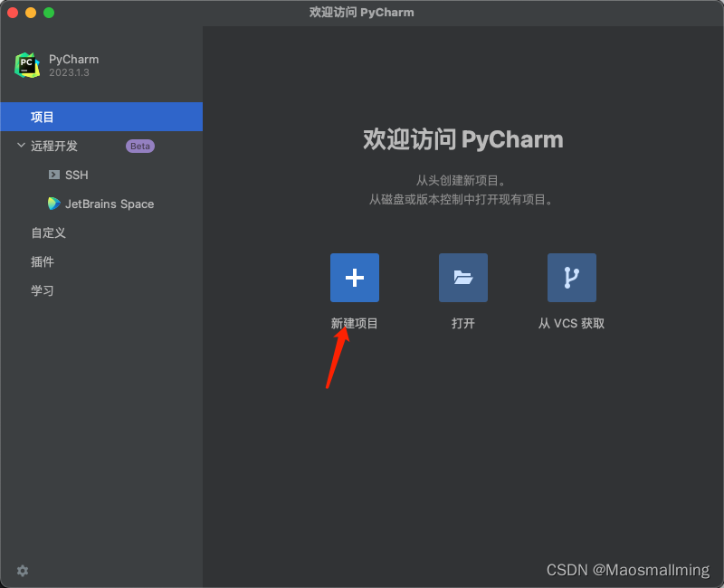The width and height of the screenshot is (724, 588).
Task: Click the PyCharm product name text
Action: pyautogui.click(x=74, y=60)
